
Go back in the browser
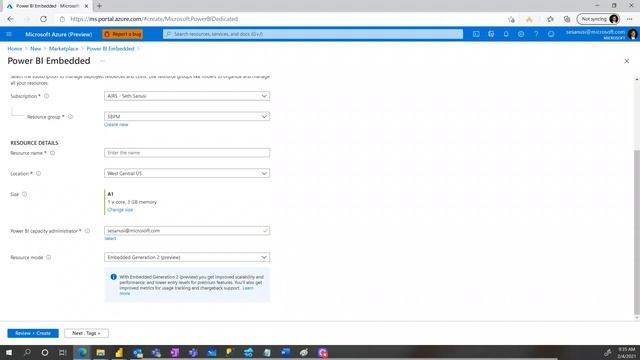click(x=11, y=19)
